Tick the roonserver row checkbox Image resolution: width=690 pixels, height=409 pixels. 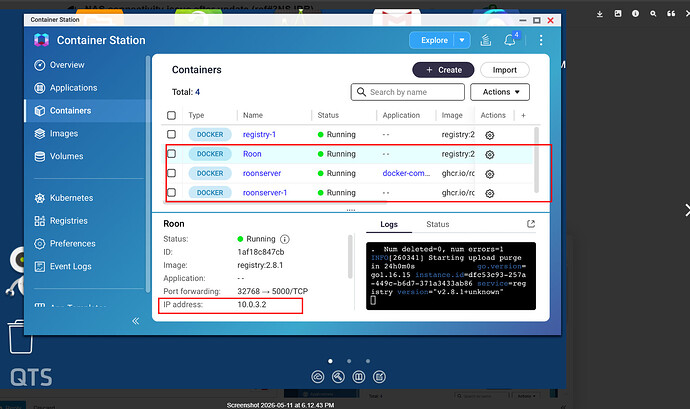tap(172, 173)
